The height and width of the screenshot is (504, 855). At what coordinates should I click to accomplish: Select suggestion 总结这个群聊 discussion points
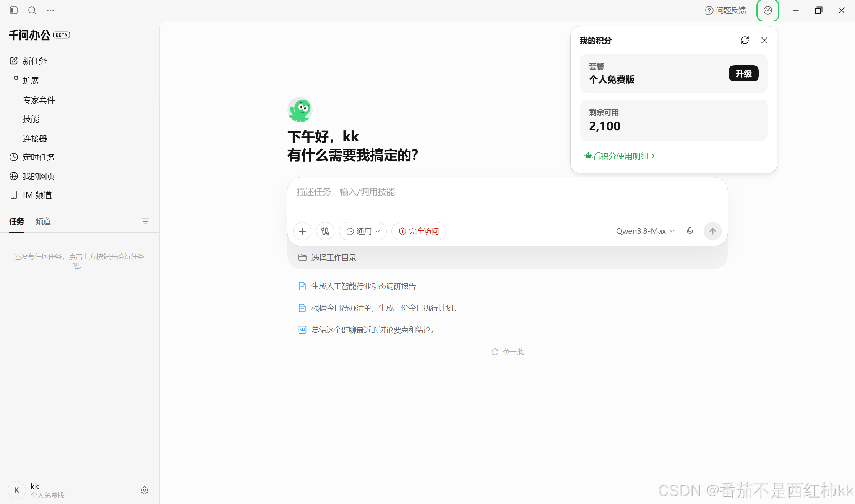[367, 330]
